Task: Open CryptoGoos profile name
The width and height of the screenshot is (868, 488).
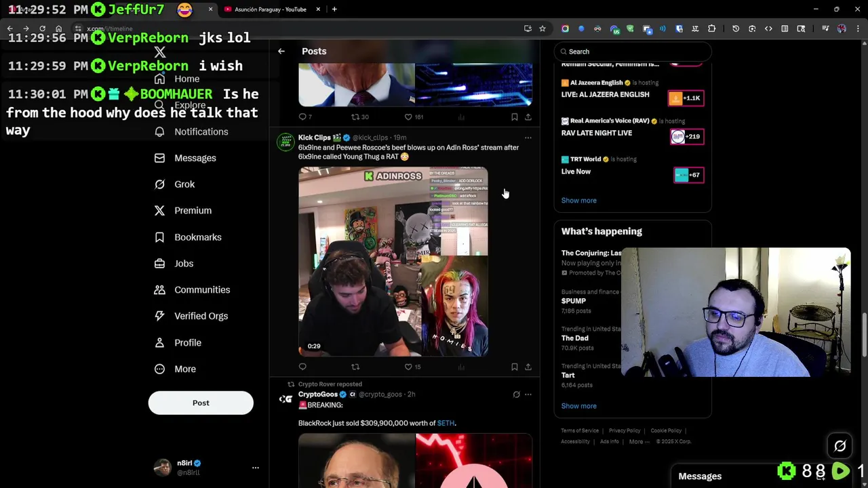Action: [x=318, y=394]
